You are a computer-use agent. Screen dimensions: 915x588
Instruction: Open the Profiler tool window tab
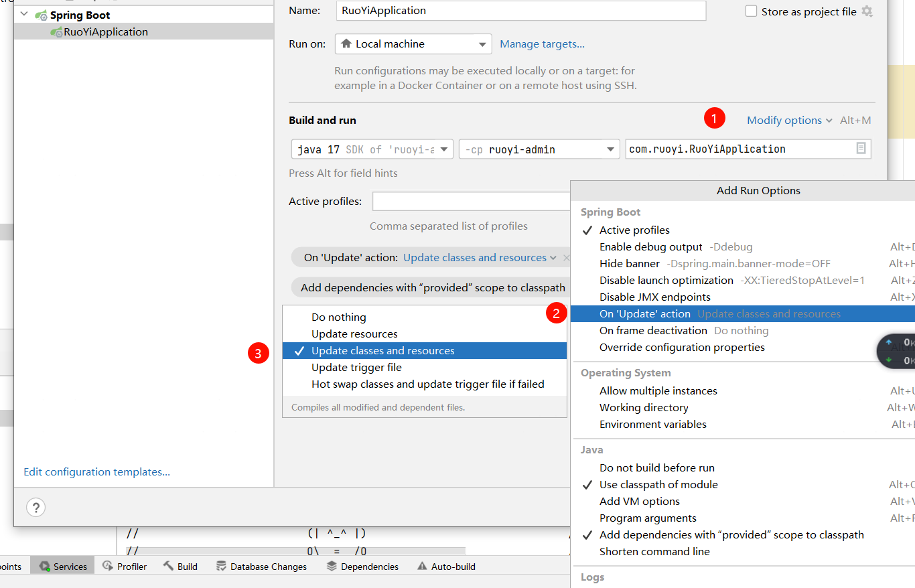click(x=125, y=567)
